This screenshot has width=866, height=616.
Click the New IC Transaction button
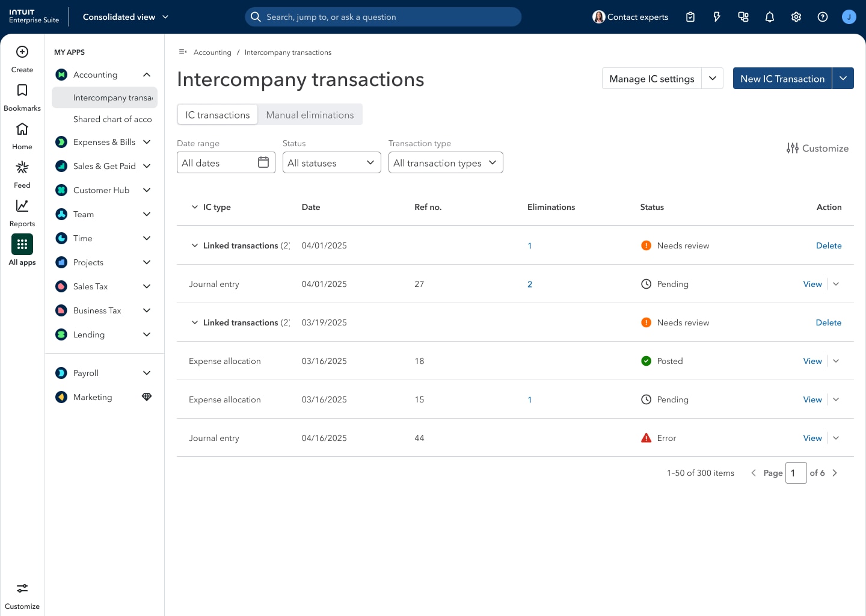coord(782,78)
